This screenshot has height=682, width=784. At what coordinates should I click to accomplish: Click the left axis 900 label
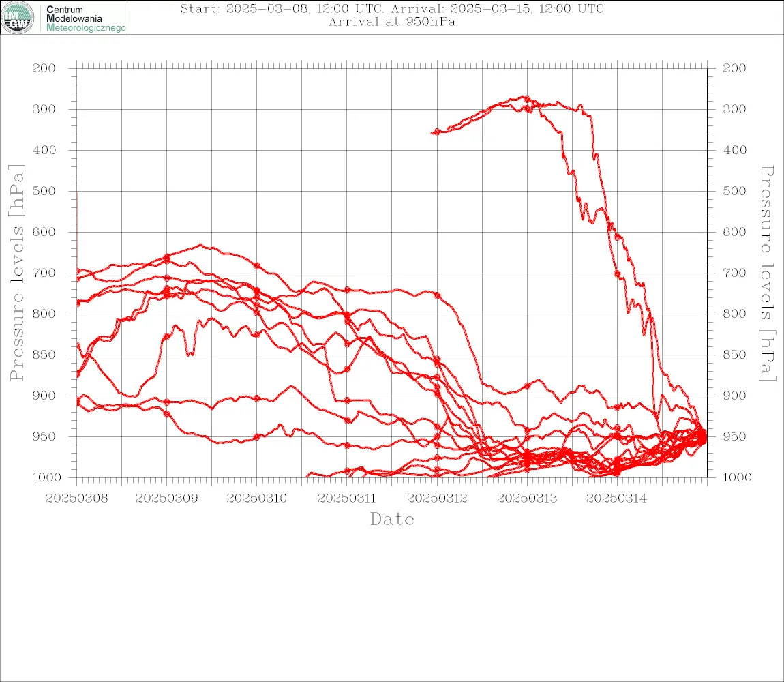coord(44,396)
